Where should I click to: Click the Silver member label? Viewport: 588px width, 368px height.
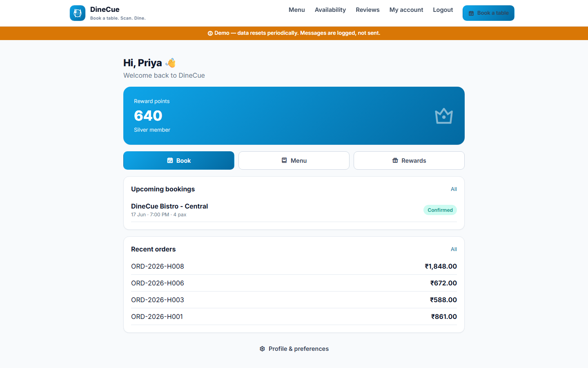click(x=152, y=130)
